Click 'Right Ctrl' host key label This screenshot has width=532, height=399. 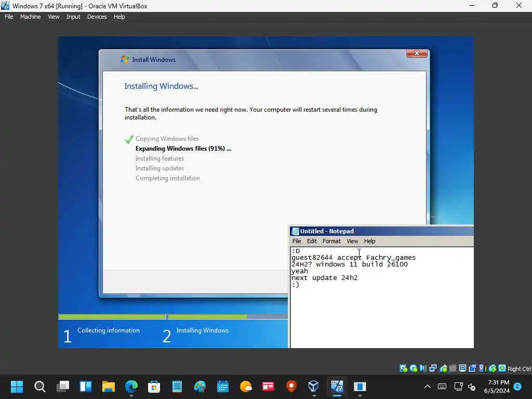(x=519, y=369)
